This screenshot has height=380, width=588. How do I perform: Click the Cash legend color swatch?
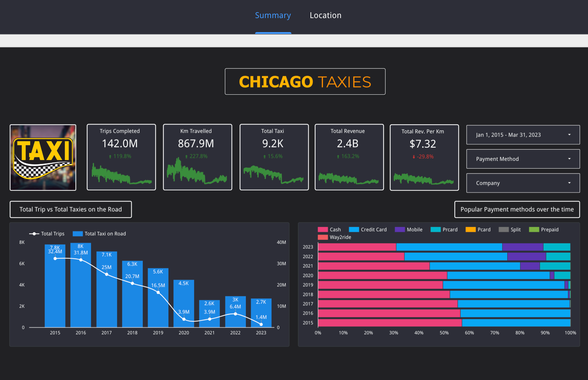323,230
